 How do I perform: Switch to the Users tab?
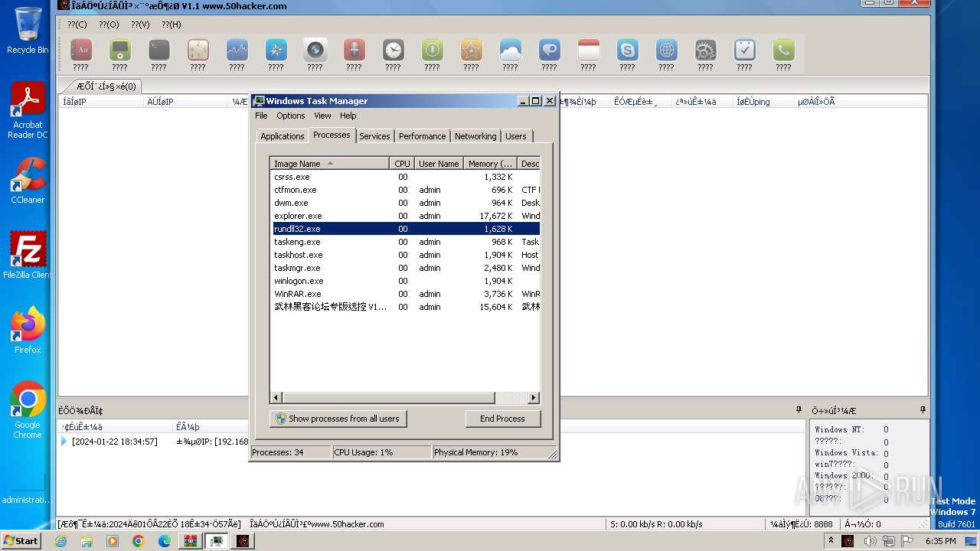pos(516,136)
